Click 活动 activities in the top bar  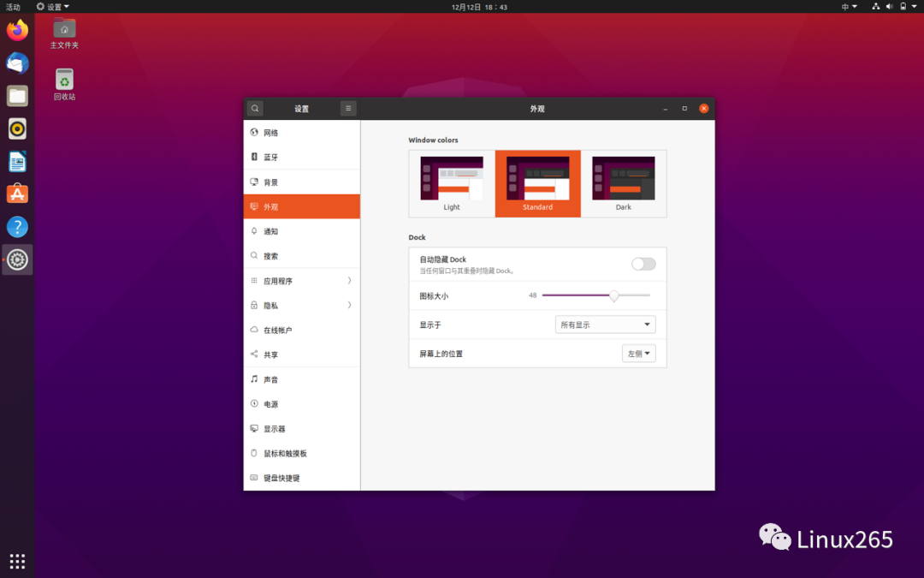click(13, 7)
